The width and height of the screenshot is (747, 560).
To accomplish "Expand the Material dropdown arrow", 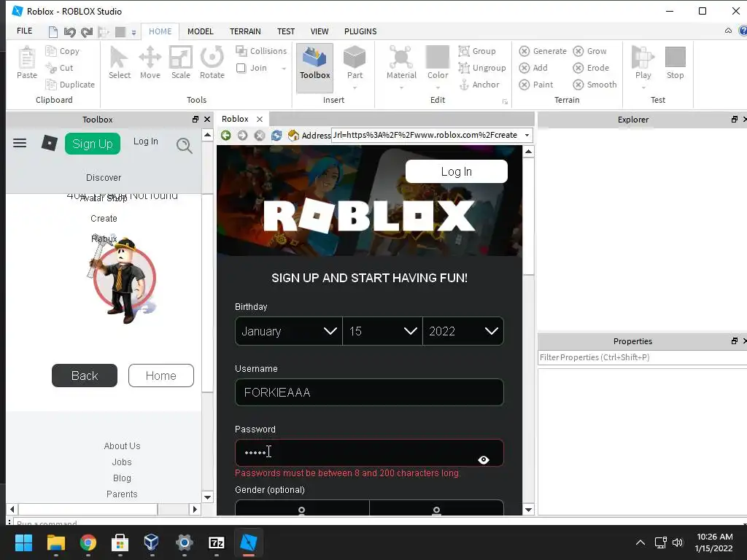I will tap(401, 87).
